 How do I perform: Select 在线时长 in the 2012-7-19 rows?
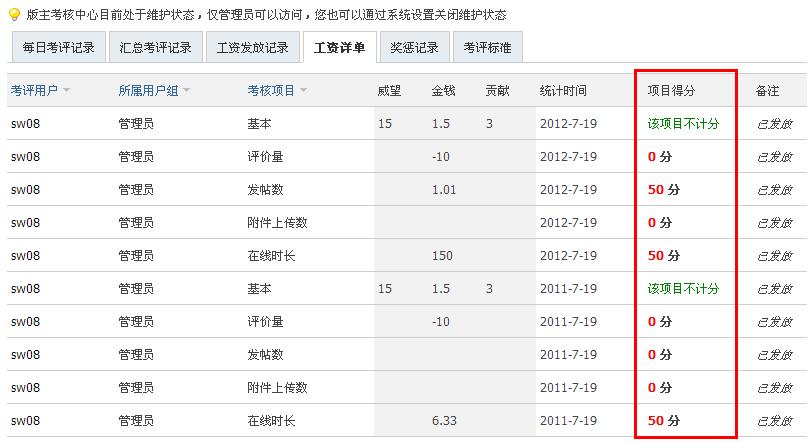point(271,255)
